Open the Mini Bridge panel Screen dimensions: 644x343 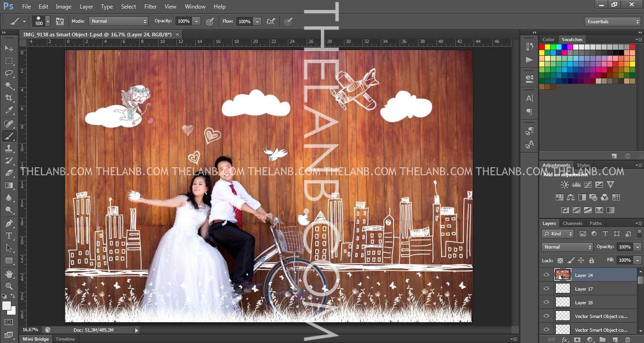[36, 339]
